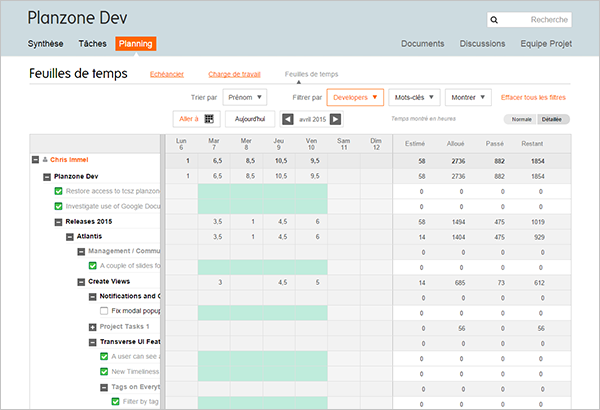Toggle checkbox for A couple of slides task
Viewport: 600px width, 410px height.
(93, 266)
